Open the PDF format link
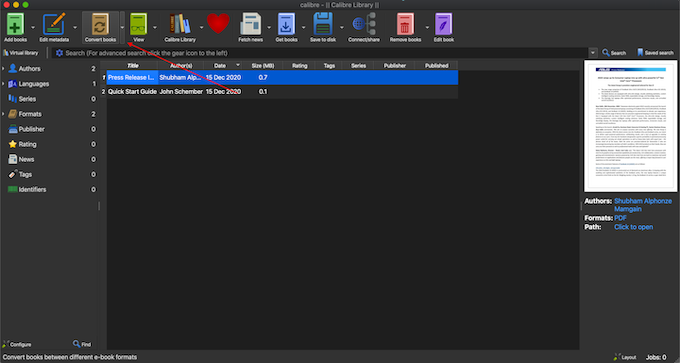 620,218
